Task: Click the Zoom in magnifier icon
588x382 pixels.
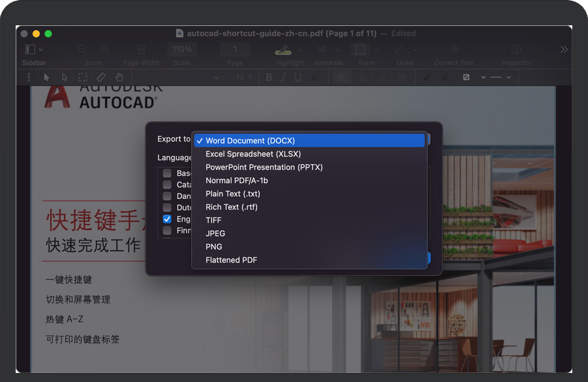Action: point(104,49)
